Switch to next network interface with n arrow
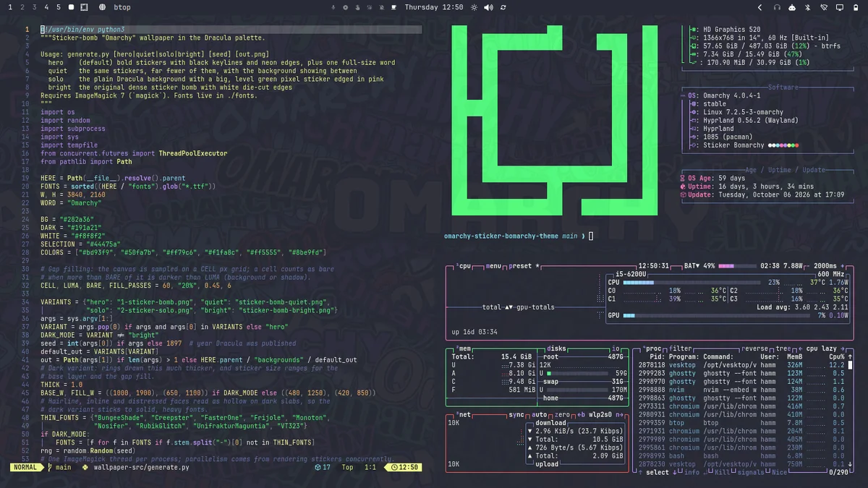The width and height of the screenshot is (868, 488). [x=618, y=415]
